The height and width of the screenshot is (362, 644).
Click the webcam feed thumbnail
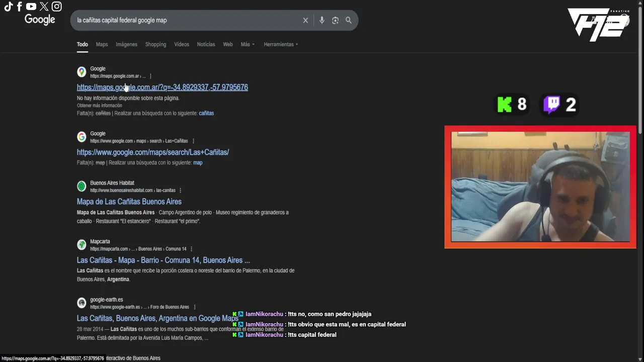[540, 187]
